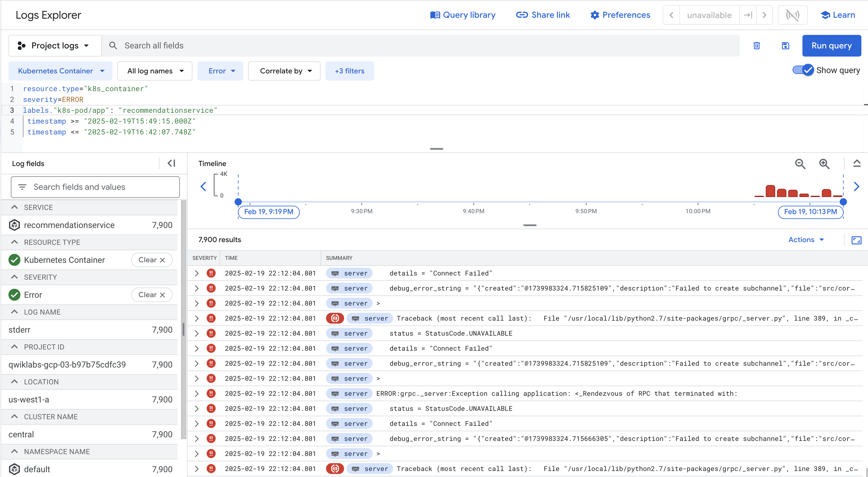Click the timeline start handle

238,202
